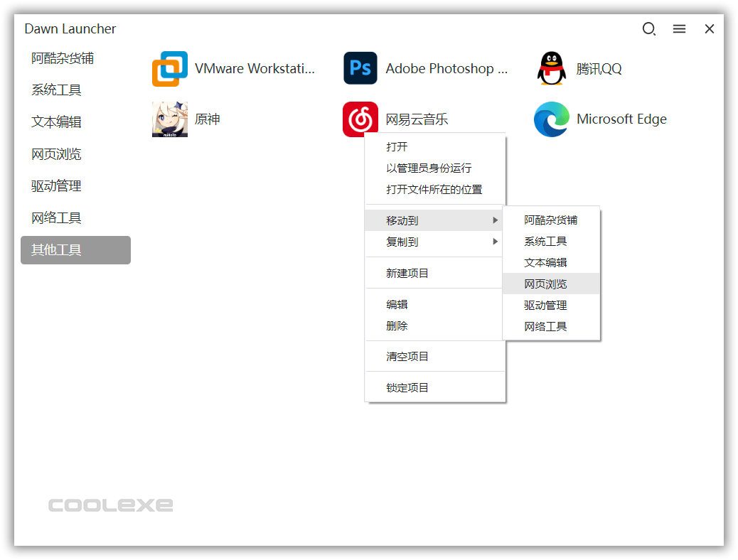Screen dimensions: 738x560
Task: Expand the 移动到 submenu arrow
Action: coord(496,220)
